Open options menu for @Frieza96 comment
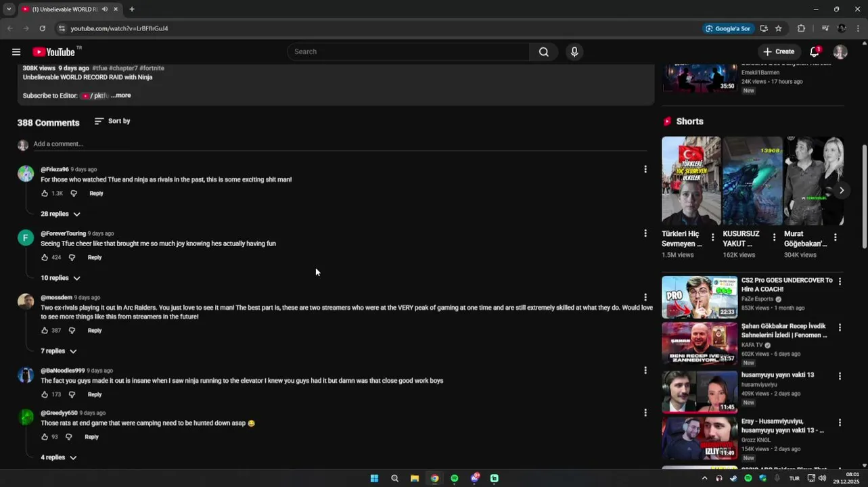 click(645, 169)
